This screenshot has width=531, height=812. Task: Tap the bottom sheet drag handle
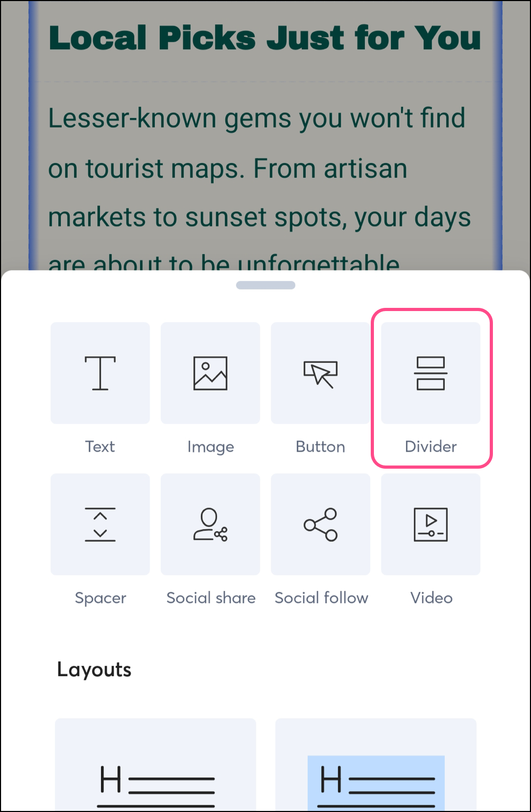point(265,285)
